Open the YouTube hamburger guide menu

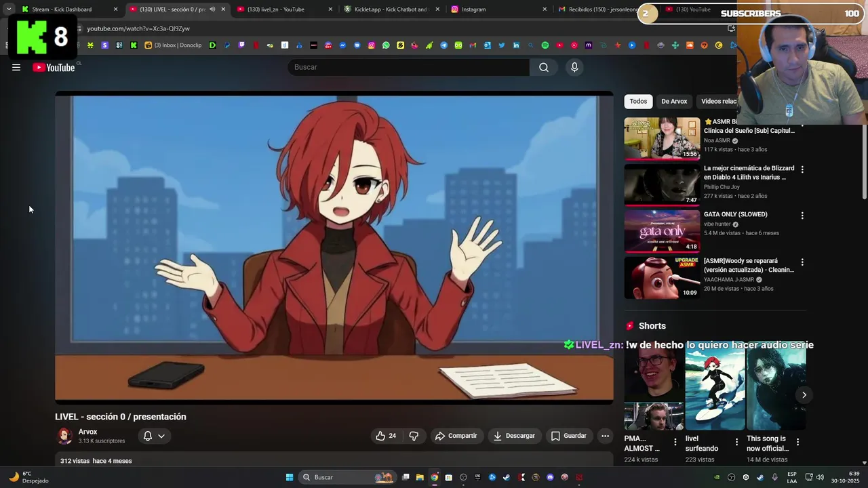[16, 67]
